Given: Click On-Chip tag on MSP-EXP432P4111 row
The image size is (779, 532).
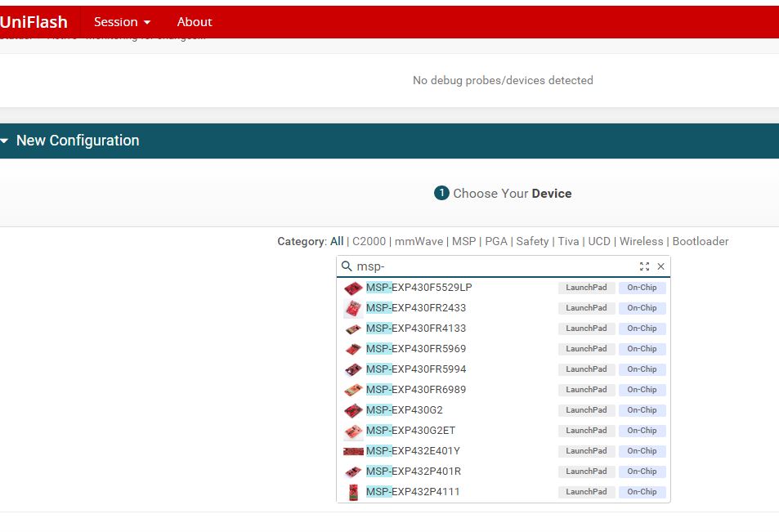Looking at the screenshot, I should (642, 491).
